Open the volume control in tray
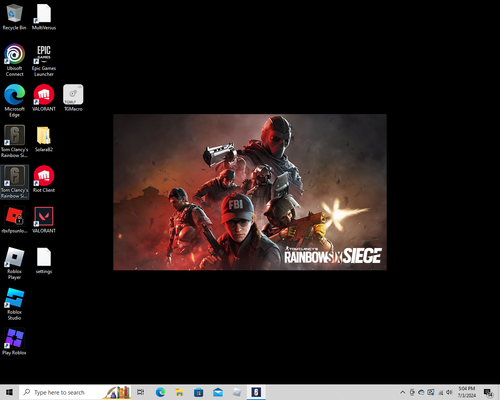 click(x=449, y=392)
